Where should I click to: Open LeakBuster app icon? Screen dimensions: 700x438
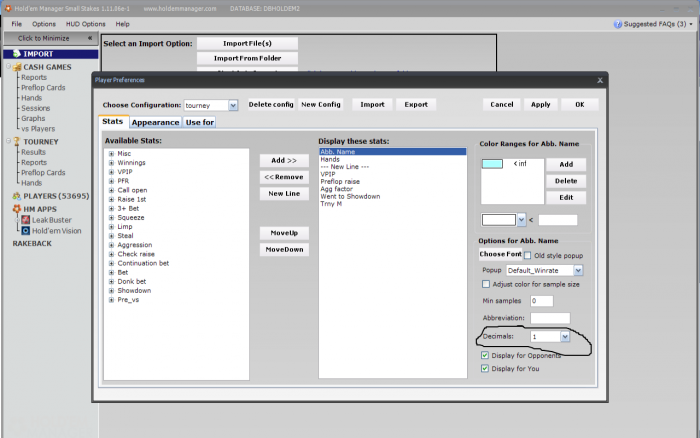26,219
